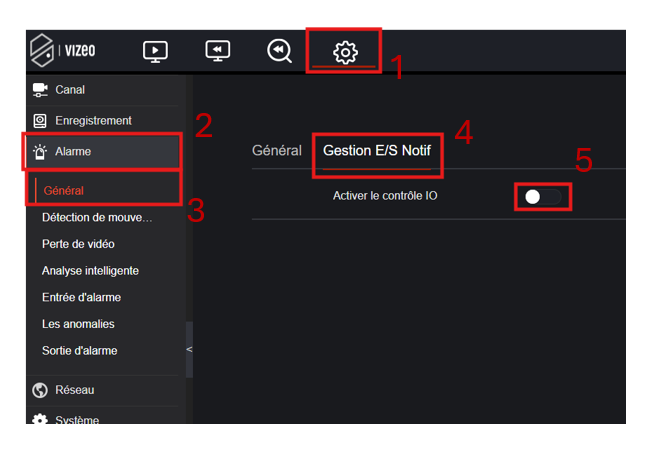This screenshot has height=452, width=652.
Task: Click the Vizeo logo icon
Action: tap(43, 51)
